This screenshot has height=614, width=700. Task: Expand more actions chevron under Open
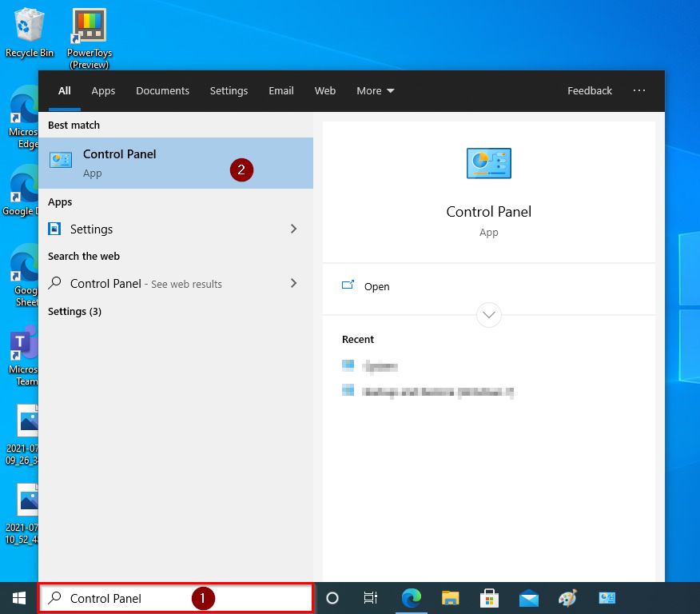(488, 314)
